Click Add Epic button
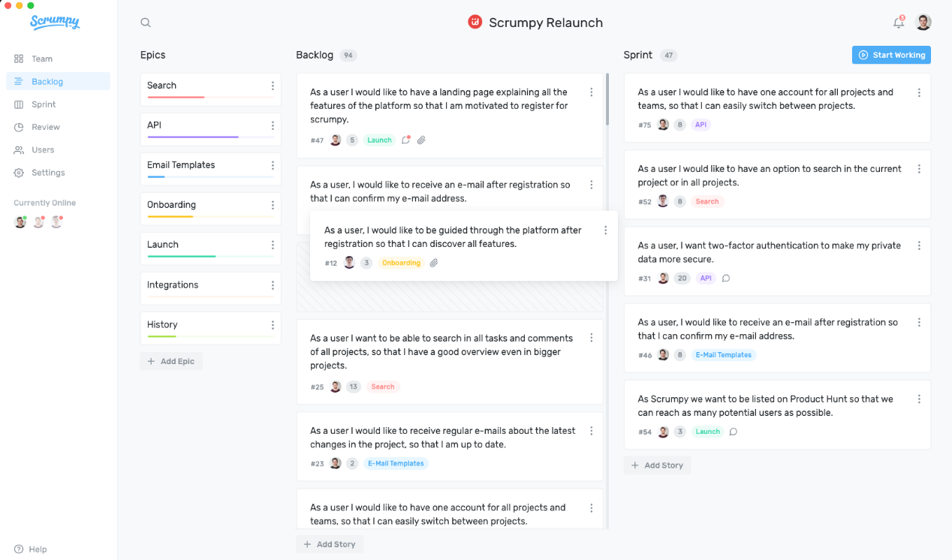952x560 pixels. [171, 362]
